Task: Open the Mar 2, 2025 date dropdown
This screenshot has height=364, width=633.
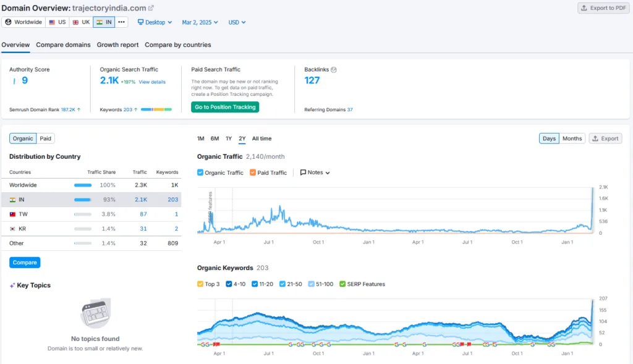Action: (200, 22)
